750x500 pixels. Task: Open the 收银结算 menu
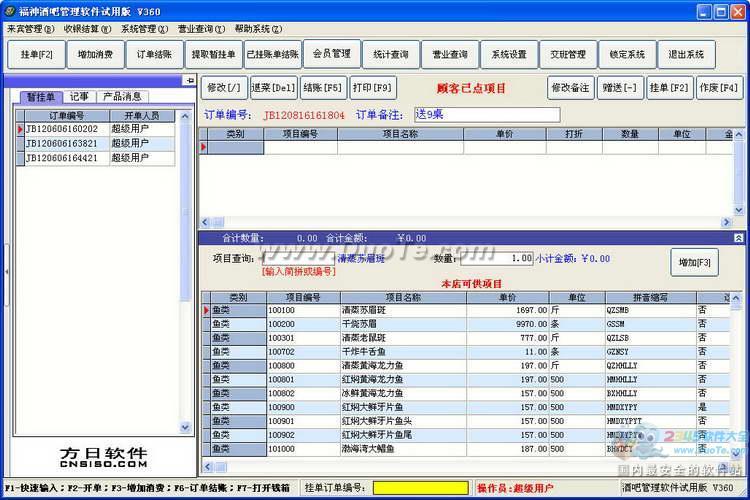point(88,29)
